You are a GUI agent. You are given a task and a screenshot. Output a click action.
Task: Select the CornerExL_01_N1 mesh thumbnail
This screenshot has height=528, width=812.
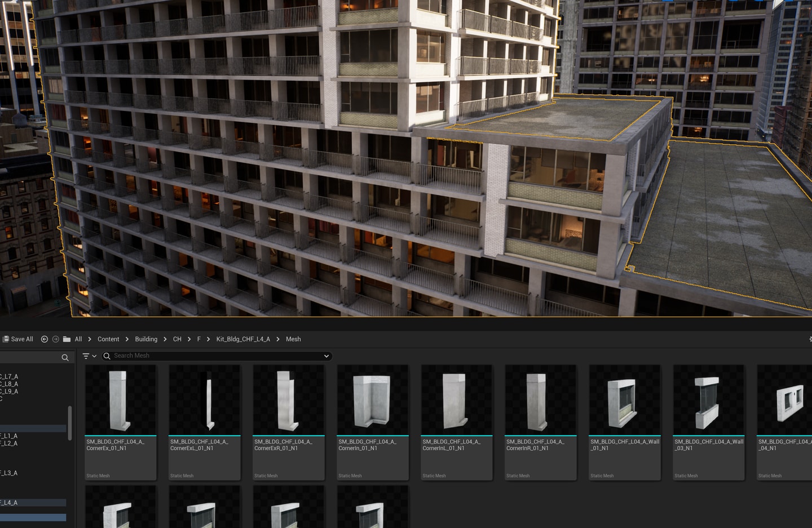pyautogui.click(x=205, y=400)
